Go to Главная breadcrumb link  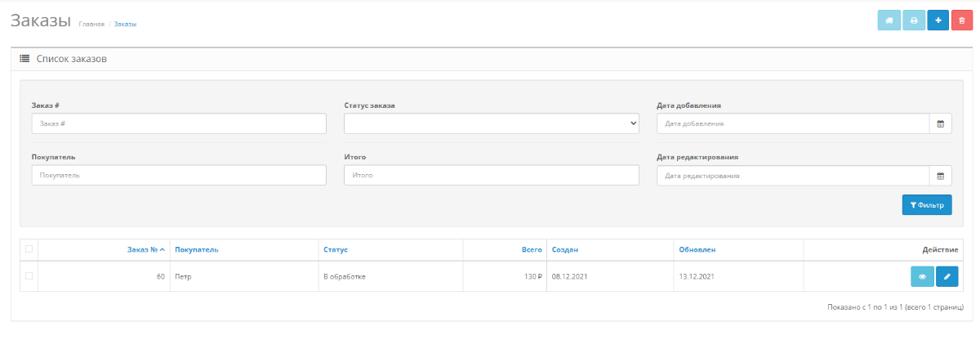[x=91, y=25]
